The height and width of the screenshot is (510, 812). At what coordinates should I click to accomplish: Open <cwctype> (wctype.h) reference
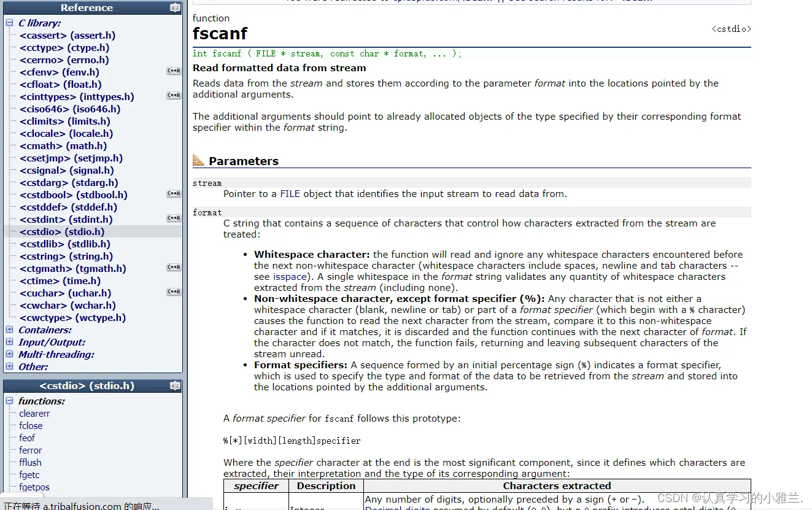pyautogui.click(x=72, y=318)
